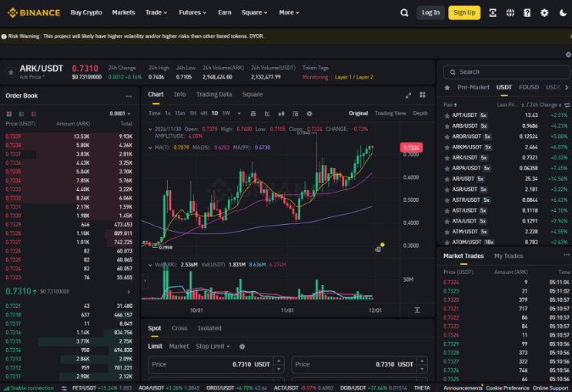The height and width of the screenshot is (392, 572).
Task: Show sell orders only in order book
Action: (x=34, y=114)
